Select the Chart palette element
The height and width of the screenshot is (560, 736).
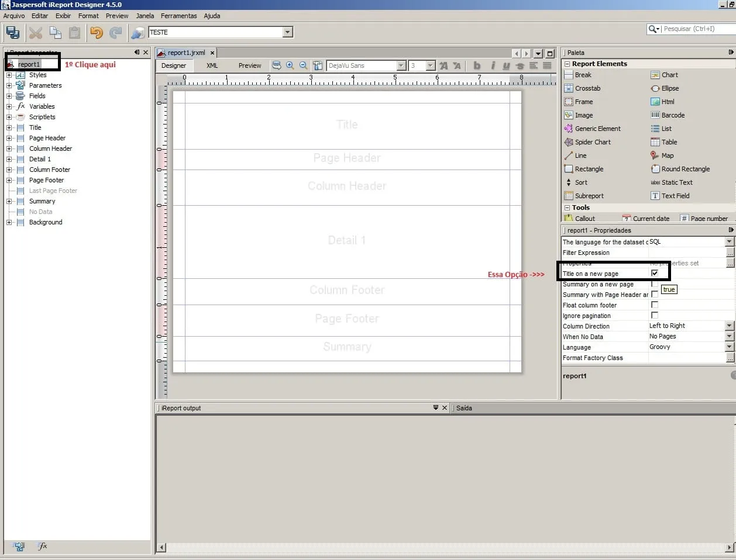[665, 75]
